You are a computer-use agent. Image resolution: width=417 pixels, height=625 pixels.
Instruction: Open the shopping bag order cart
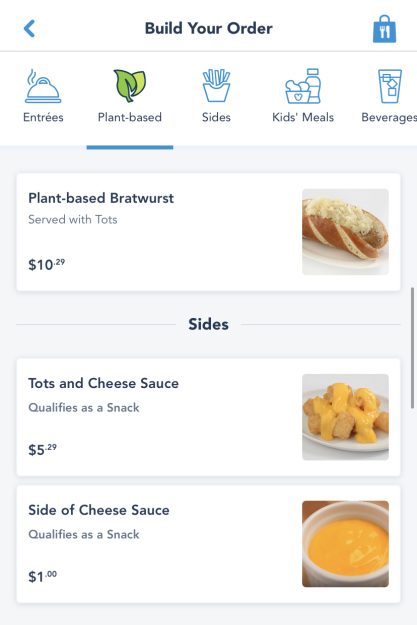[x=384, y=29]
